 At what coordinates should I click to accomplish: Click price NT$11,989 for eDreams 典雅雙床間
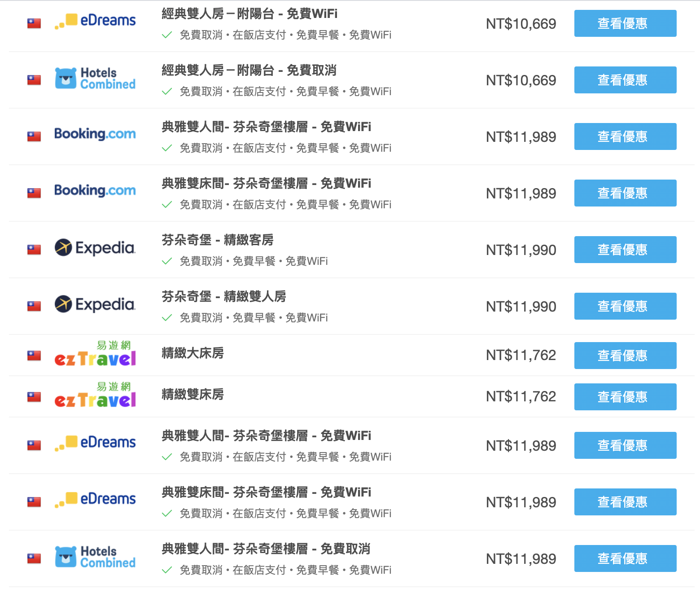(x=521, y=502)
